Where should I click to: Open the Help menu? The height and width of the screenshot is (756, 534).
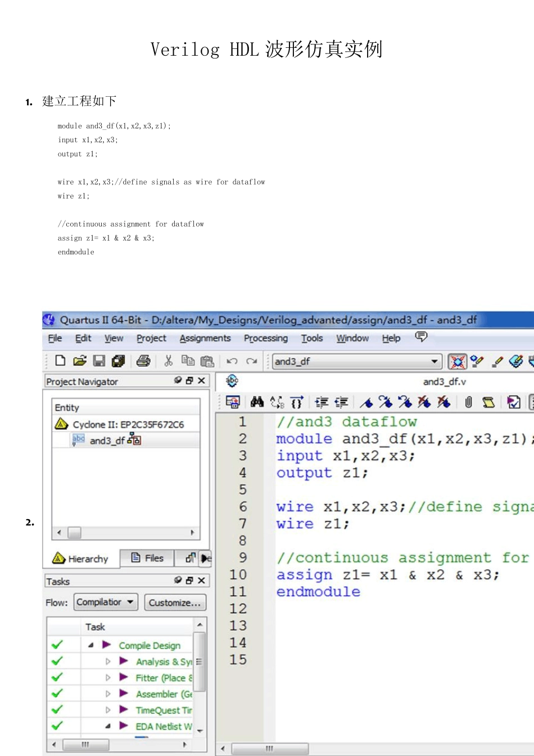pyautogui.click(x=391, y=338)
